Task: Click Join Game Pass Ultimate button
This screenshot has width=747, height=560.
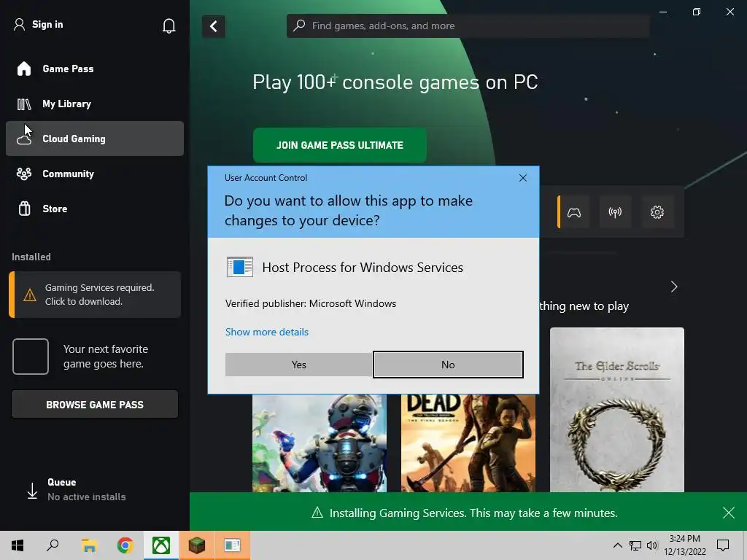Action: [x=340, y=145]
